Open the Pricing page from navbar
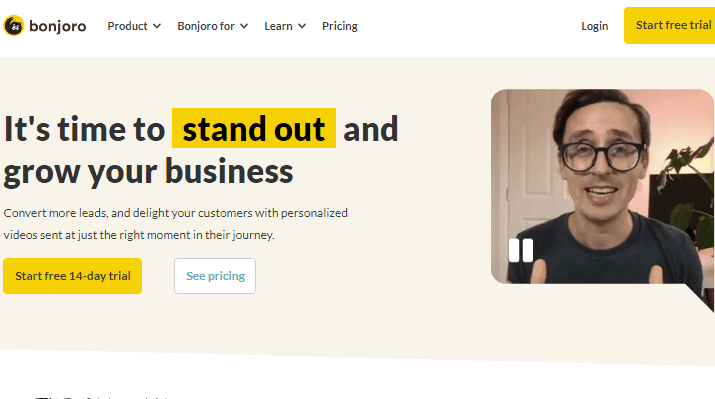Viewport: 715px width, 399px height. click(340, 26)
